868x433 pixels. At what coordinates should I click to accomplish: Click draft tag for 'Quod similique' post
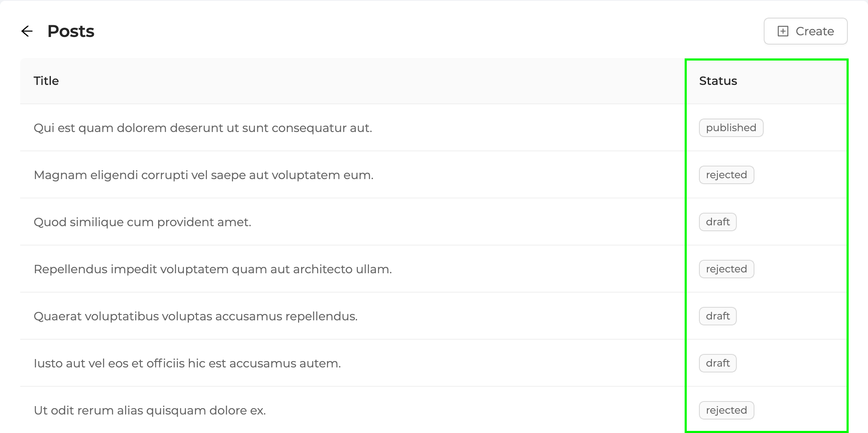tap(717, 222)
